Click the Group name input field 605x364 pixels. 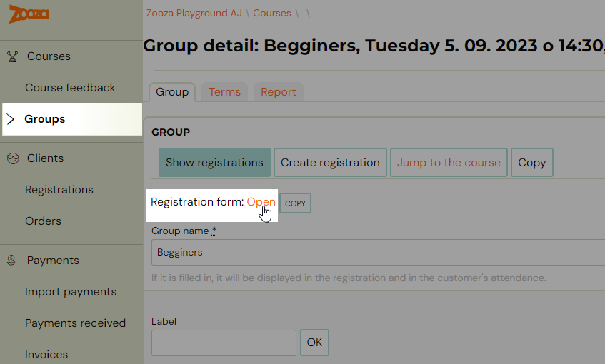378,252
